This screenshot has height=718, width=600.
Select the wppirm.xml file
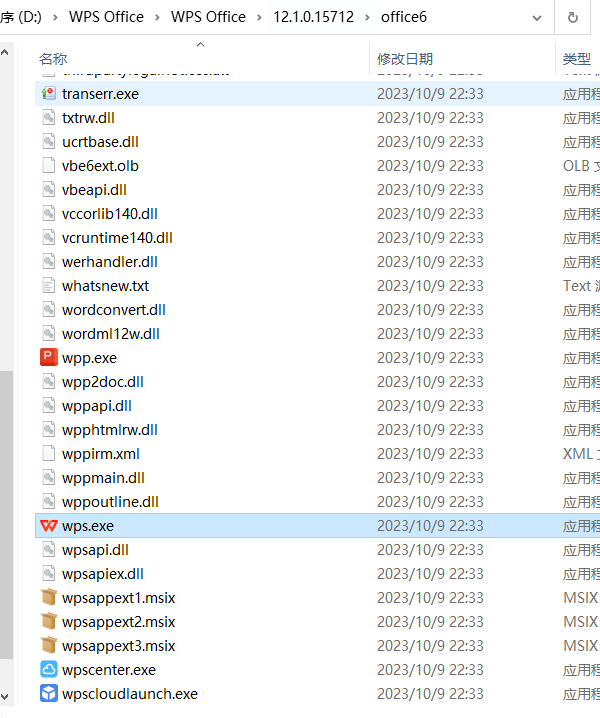point(101,454)
